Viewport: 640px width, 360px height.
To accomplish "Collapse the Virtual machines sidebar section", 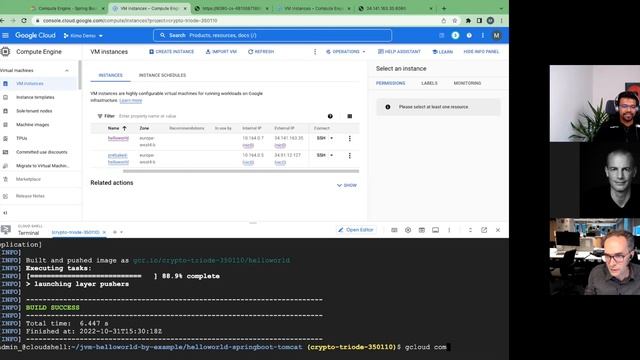I will pos(67,71).
